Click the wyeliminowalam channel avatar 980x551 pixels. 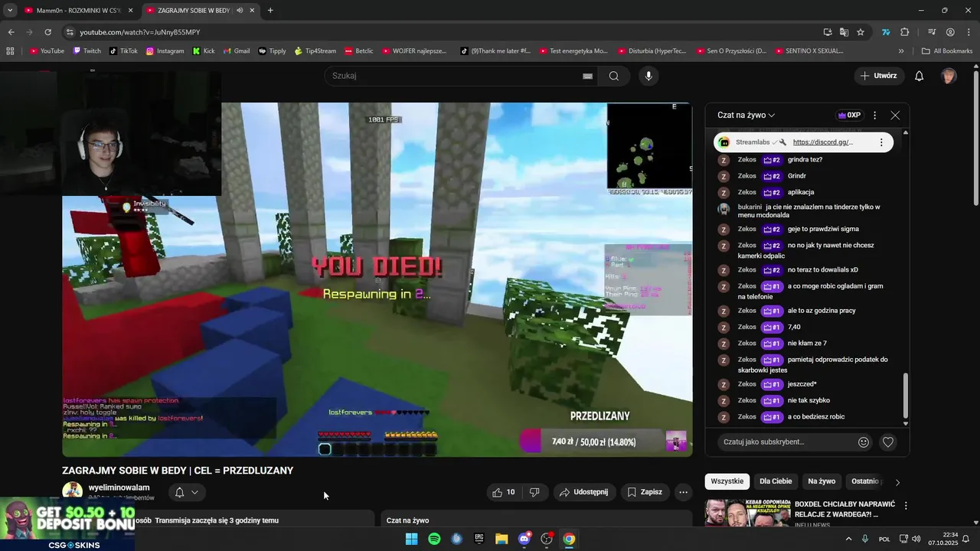click(73, 492)
